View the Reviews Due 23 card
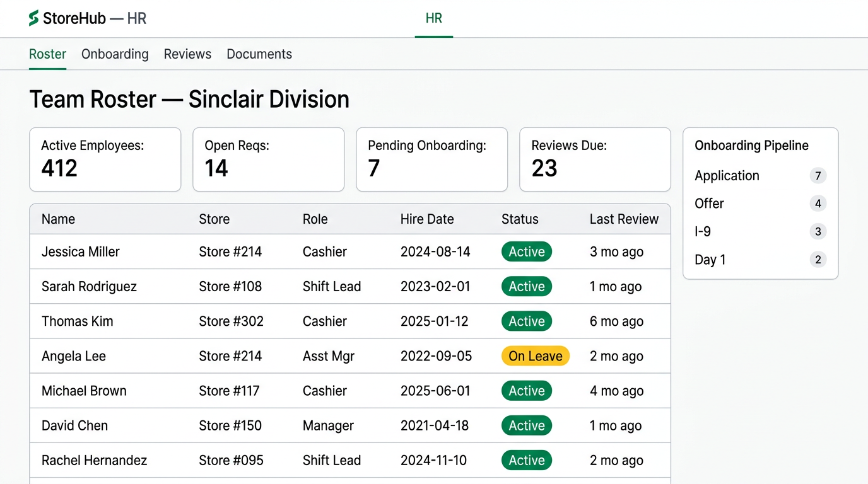Screen dimensions: 868x484 (595, 159)
